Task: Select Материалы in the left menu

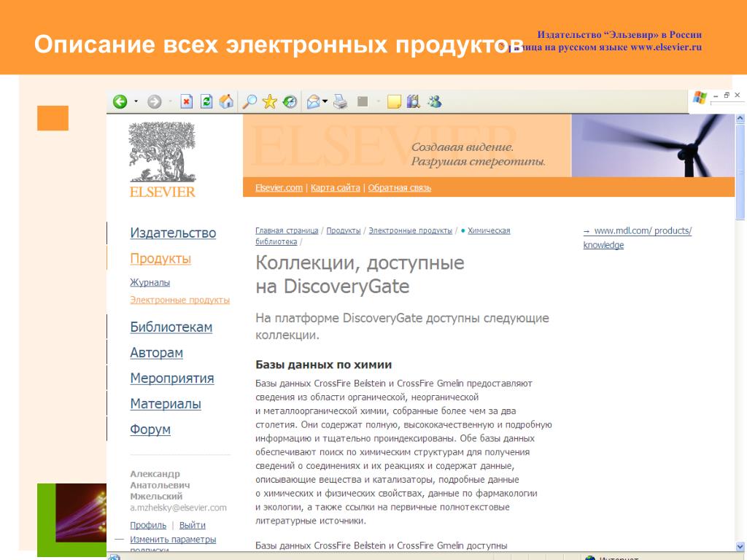Action: [x=166, y=404]
